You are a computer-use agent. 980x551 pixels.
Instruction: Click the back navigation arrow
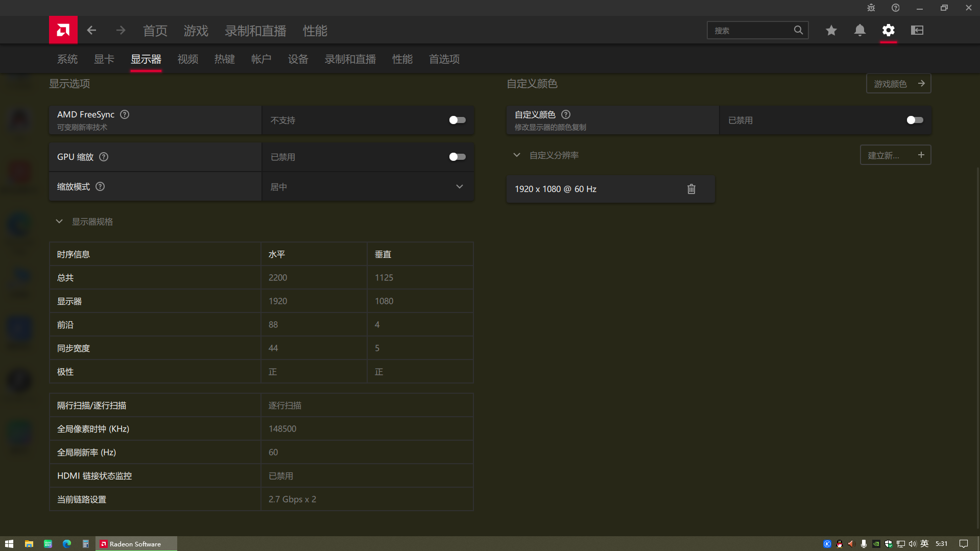(x=91, y=30)
